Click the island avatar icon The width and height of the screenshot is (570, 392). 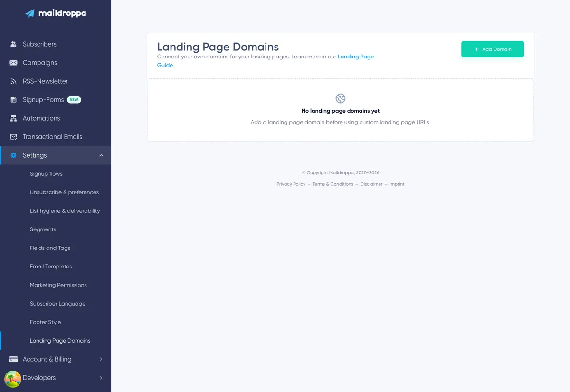coord(13,379)
